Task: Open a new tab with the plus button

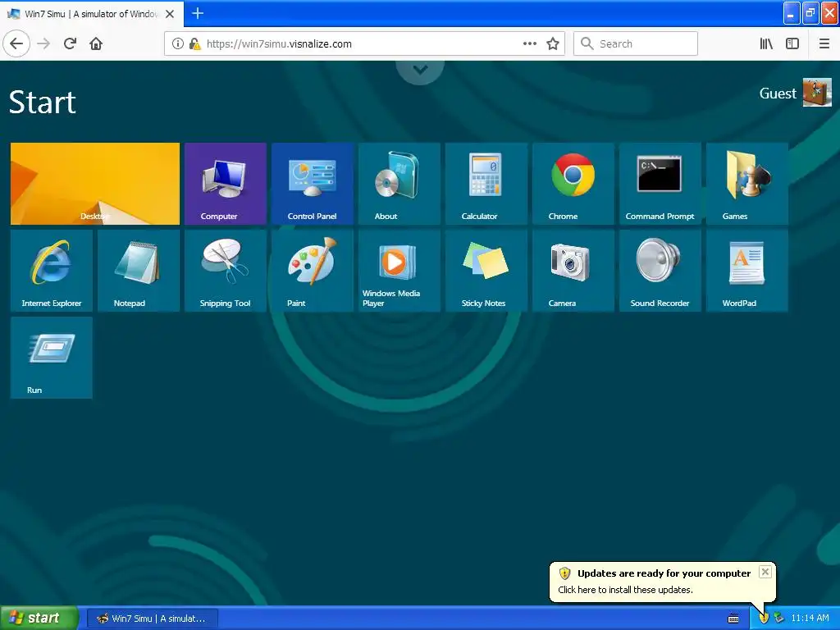Action: click(198, 13)
